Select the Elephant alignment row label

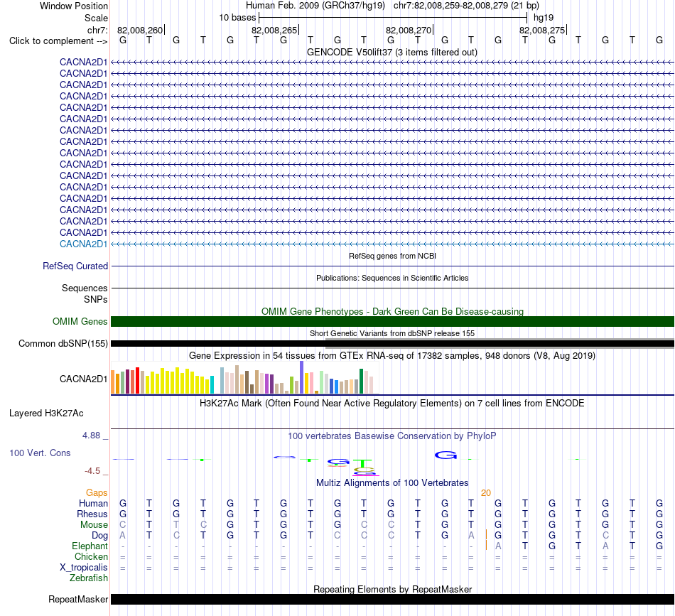click(90, 546)
